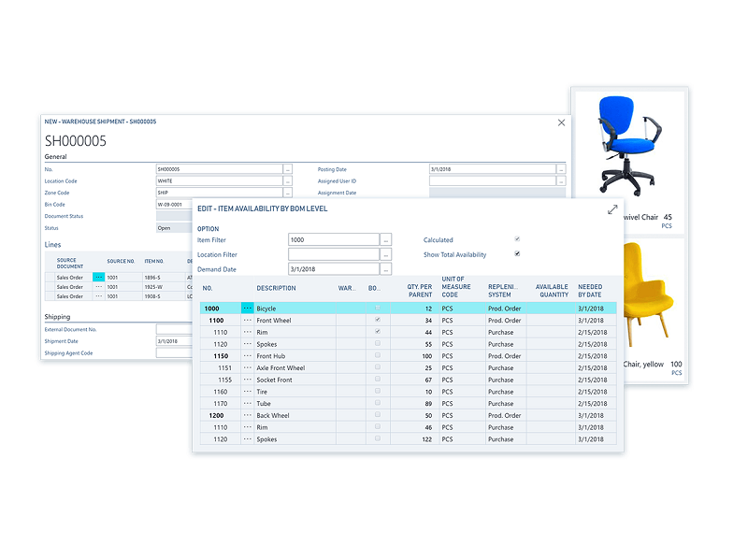Click the Shipment Date field in Shipping
Viewport: 748px width, 560px height.
[175, 341]
